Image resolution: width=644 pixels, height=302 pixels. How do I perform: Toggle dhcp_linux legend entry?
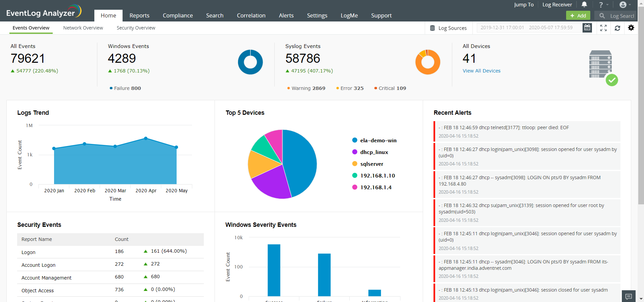(x=374, y=152)
